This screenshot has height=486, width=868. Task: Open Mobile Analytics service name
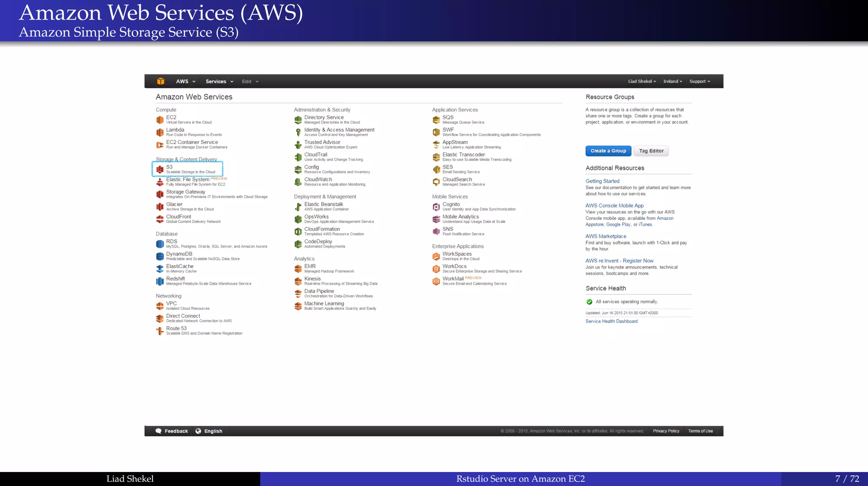[x=461, y=217]
